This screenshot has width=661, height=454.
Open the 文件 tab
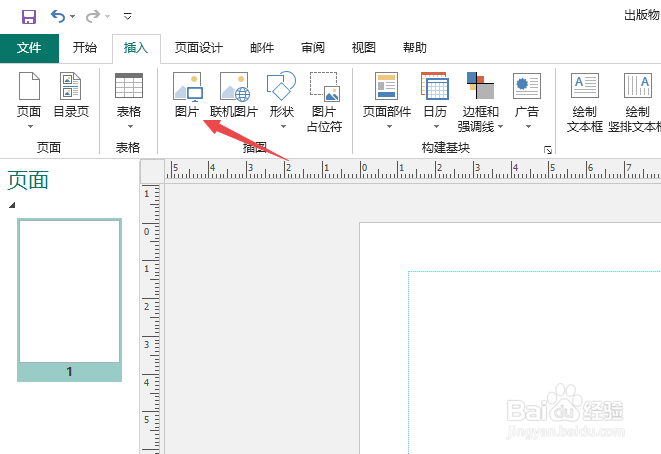pyautogui.click(x=29, y=48)
